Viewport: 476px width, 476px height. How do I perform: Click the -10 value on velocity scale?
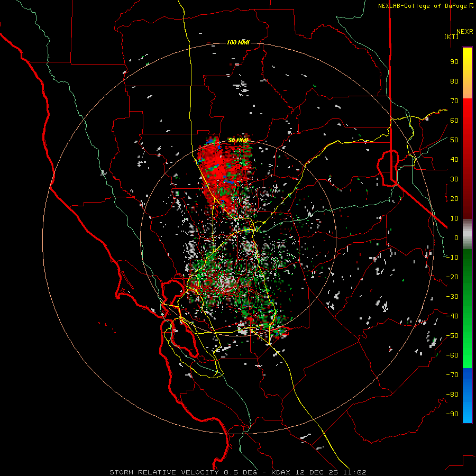[x=452, y=258]
